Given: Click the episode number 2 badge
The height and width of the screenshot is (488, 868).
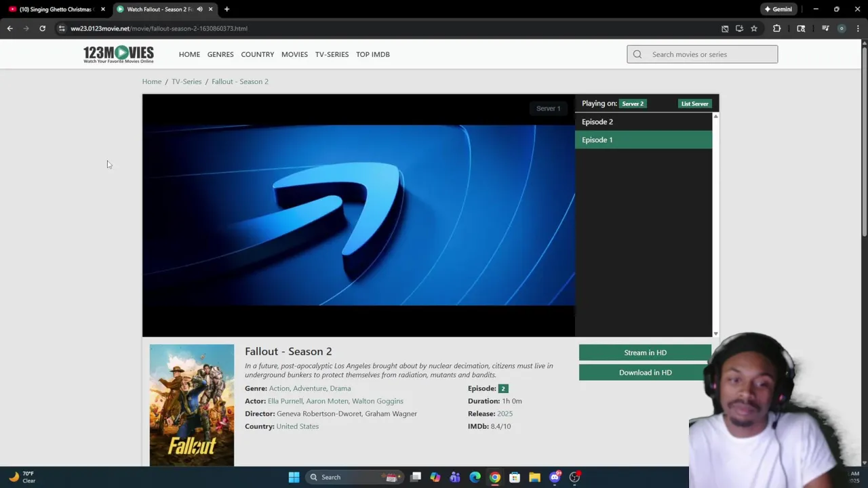Looking at the screenshot, I should click(502, 388).
